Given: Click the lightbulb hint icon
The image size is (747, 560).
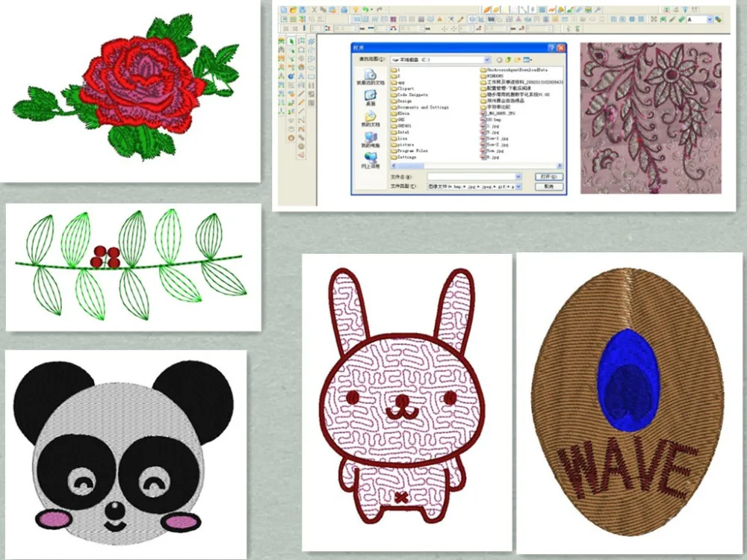Looking at the screenshot, I should coord(356,10).
